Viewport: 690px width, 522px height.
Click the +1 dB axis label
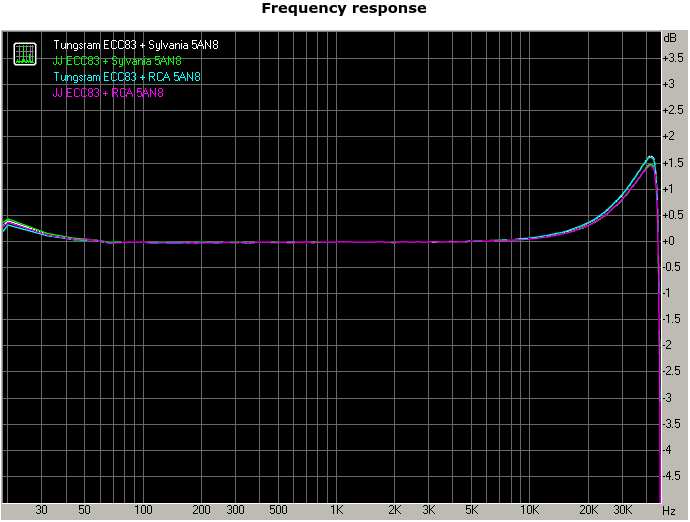[668, 188]
